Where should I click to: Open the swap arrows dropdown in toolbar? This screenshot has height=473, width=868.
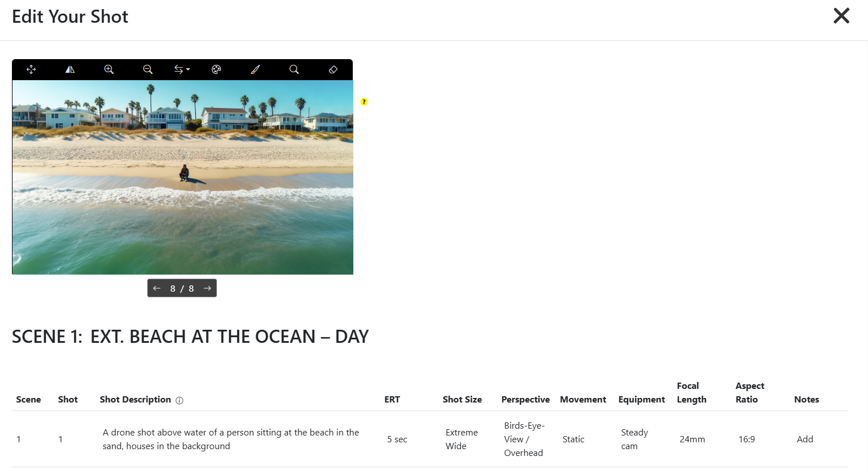pos(182,69)
